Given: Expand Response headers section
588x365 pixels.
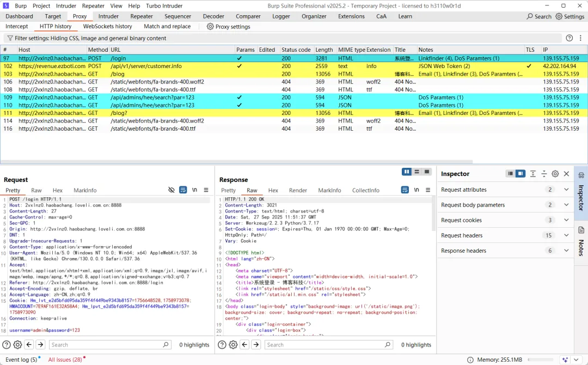Looking at the screenshot, I should pos(566,251).
